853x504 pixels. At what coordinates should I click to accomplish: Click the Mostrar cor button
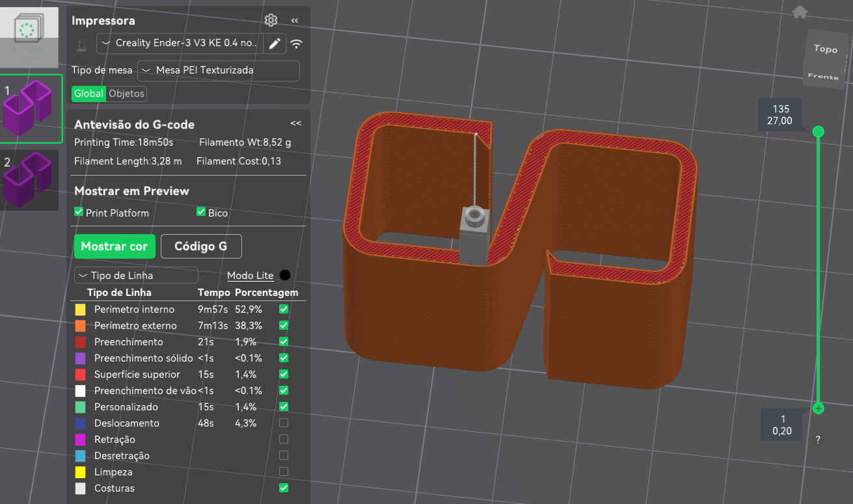[115, 246]
